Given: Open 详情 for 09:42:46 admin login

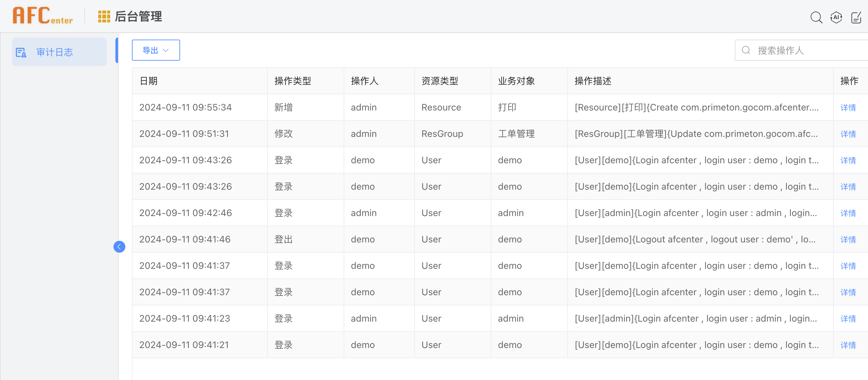Looking at the screenshot, I should 848,213.
